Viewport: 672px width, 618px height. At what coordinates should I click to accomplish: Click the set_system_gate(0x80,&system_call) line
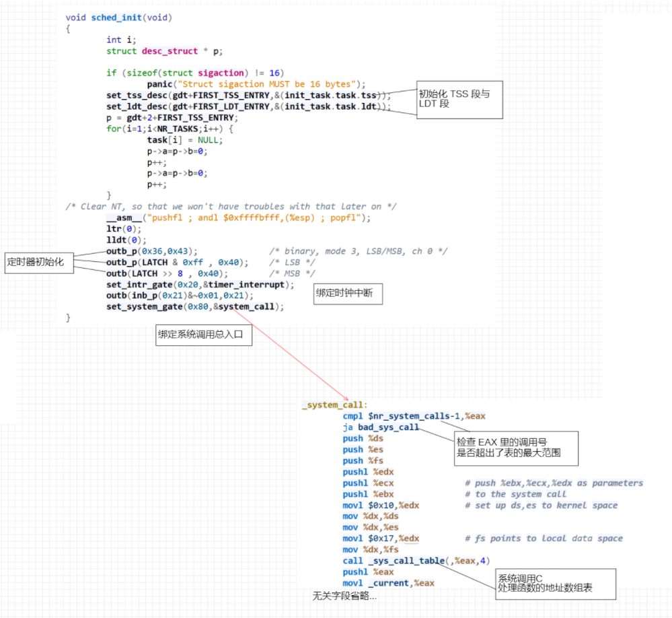click(195, 307)
